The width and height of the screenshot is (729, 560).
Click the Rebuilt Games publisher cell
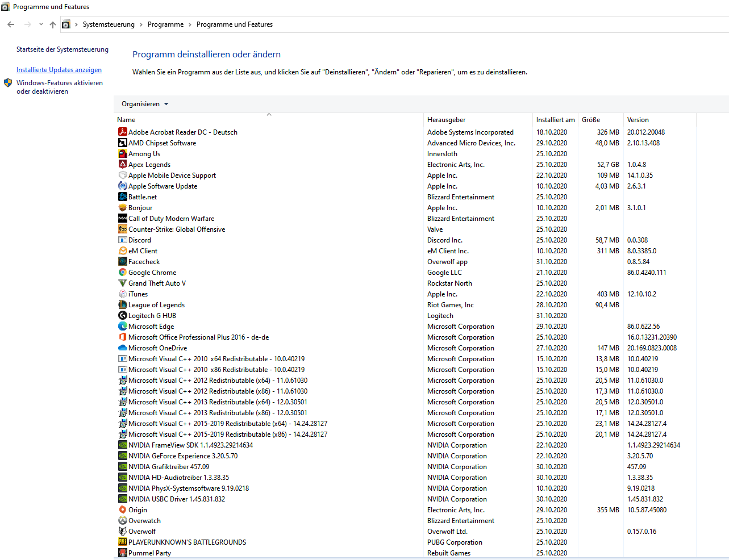449,553
